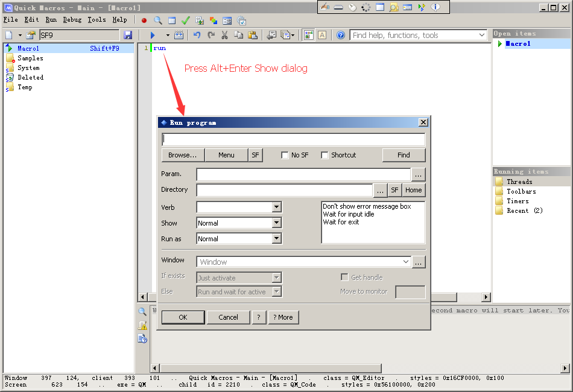Click the wait spinner icon in floating toolbar
This screenshot has height=392, width=573.
pyautogui.click(x=366, y=7)
